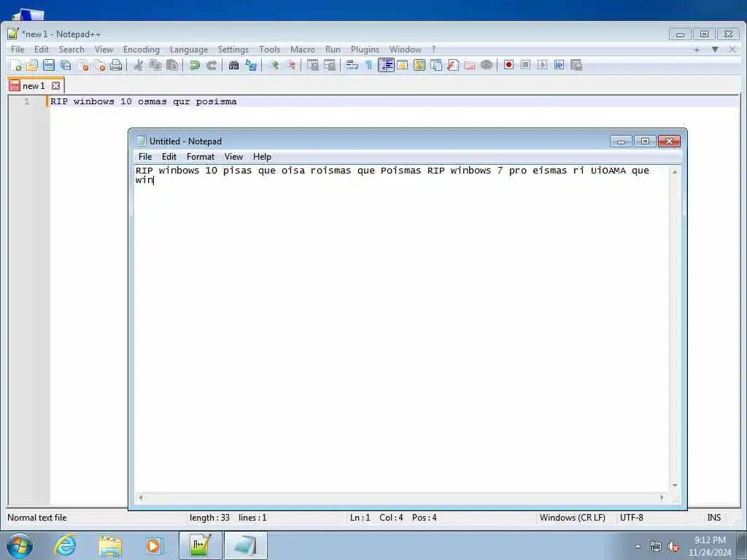Open the Function List panel icon
The width and height of the screenshot is (747, 560).
(452, 65)
